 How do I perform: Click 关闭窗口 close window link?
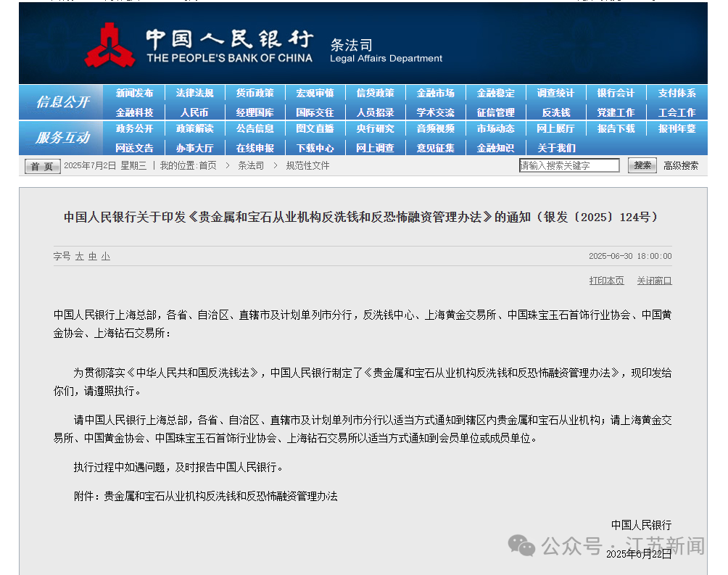tap(654, 281)
